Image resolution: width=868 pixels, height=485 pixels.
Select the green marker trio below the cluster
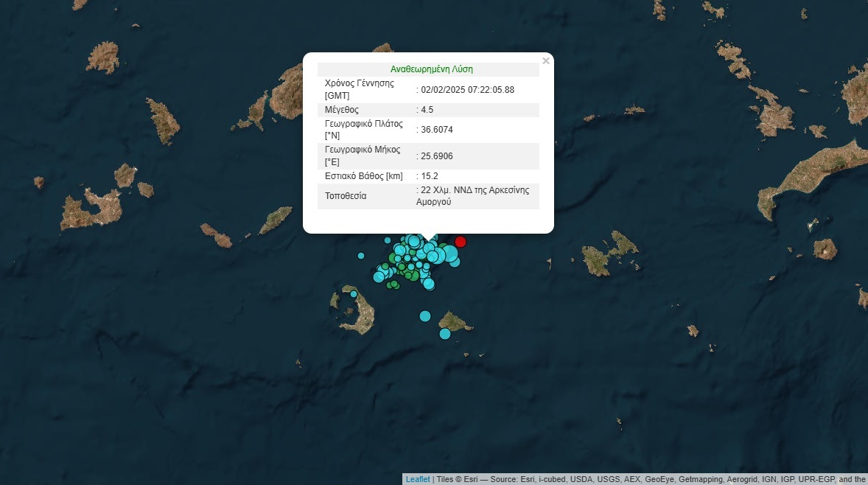tap(393, 284)
